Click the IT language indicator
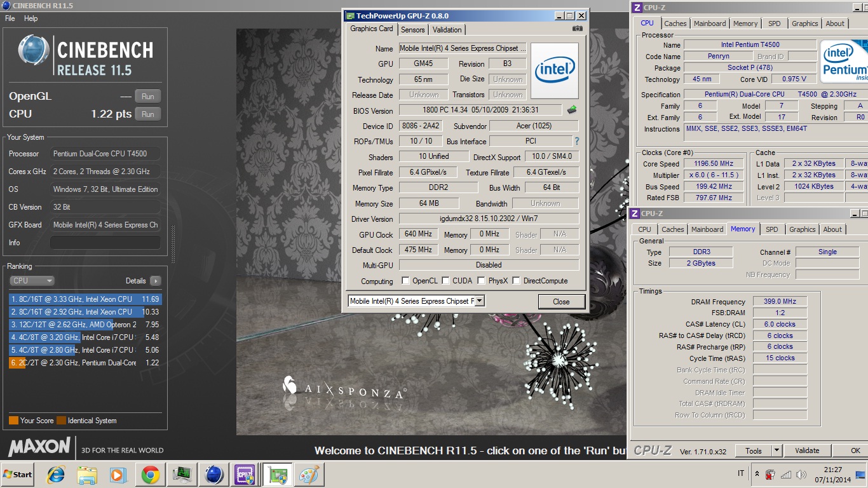The image size is (868, 488). point(741,473)
